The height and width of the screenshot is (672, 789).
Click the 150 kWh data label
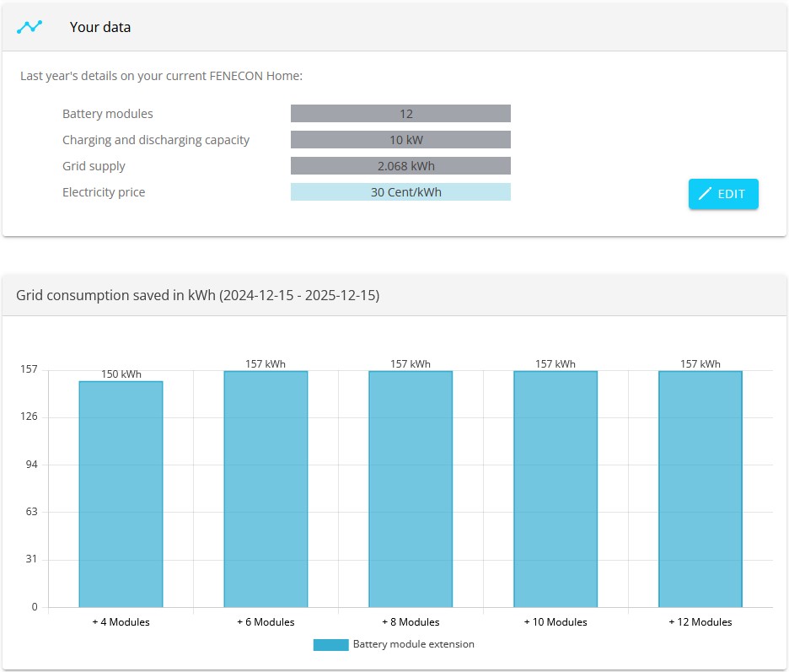pos(121,374)
